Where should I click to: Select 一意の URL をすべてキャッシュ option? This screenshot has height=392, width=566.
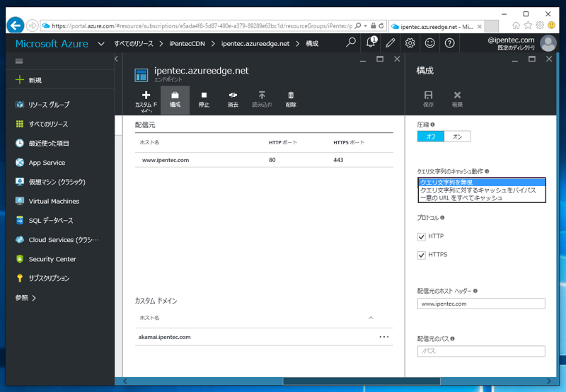[482, 198]
